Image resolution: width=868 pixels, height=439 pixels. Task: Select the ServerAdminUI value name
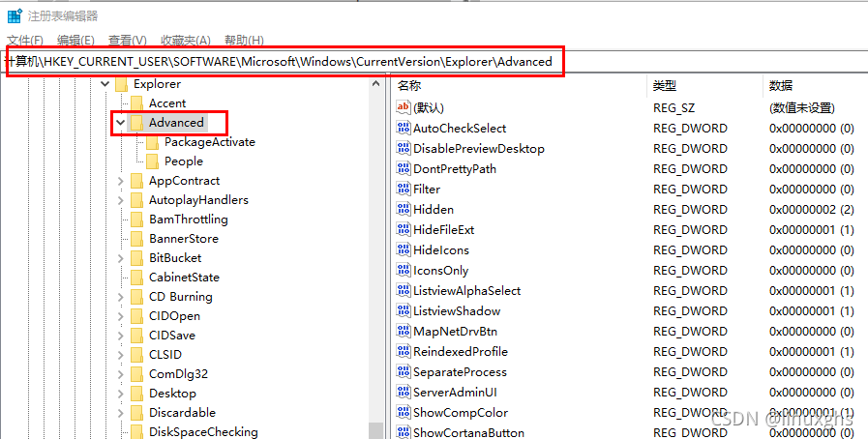pyautogui.click(x=455, y=393)
